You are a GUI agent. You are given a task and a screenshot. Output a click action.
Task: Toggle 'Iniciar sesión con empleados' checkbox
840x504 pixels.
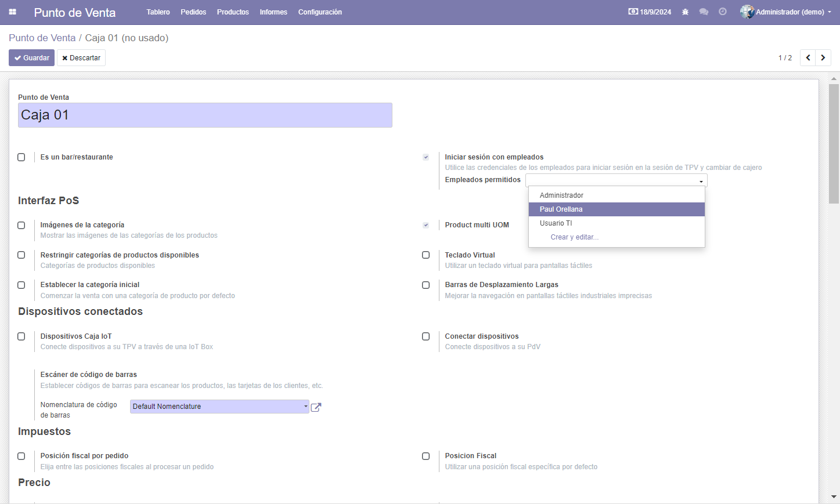point(426,157)
